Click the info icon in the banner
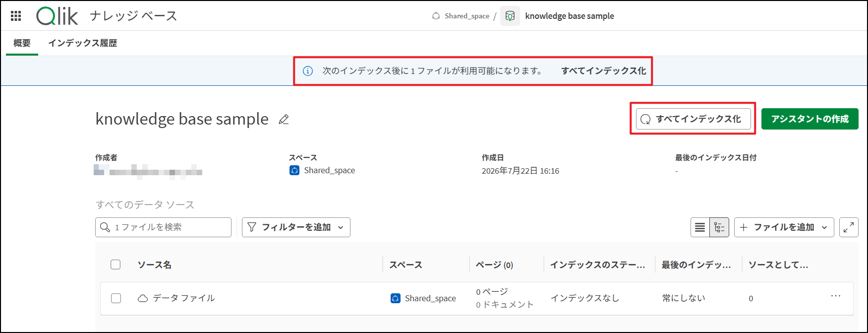This screenshot has width=868, height=333. point(308,71)
